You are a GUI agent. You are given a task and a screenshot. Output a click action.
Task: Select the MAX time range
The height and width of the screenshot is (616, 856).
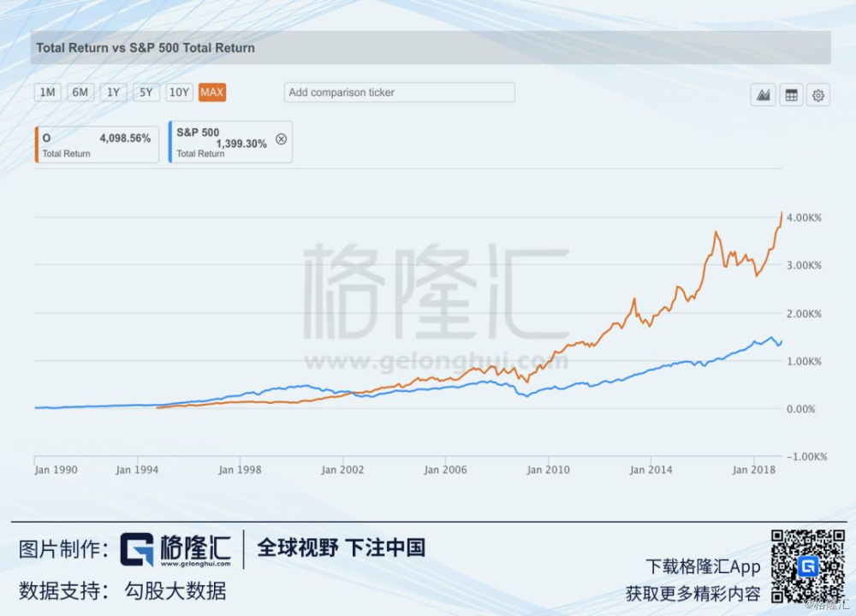pyautogui.click(x=211, y=92)
